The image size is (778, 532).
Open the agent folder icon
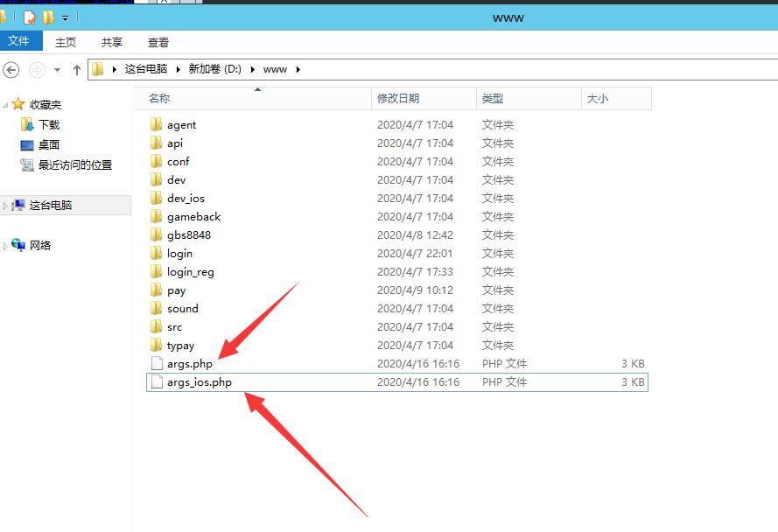[x=157, y=125]
